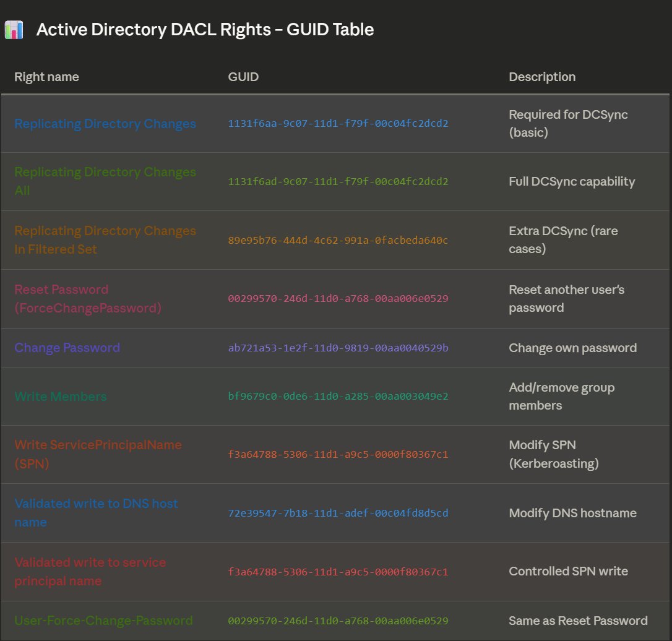This screenshot has height=641, width=672.
Task: Click the 'Description' column header
Action: pyautogui.click(x=541, y=77)
